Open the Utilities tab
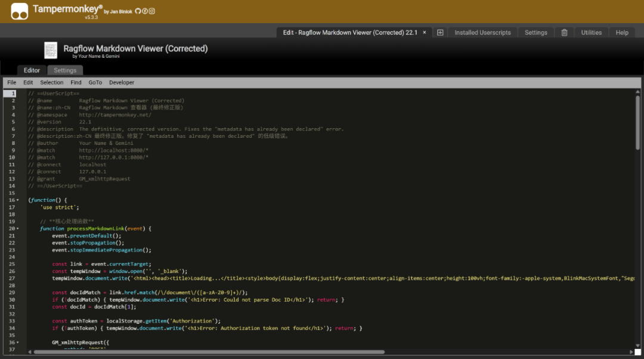This screenshot has width=644, height=359. coord(591,33)
